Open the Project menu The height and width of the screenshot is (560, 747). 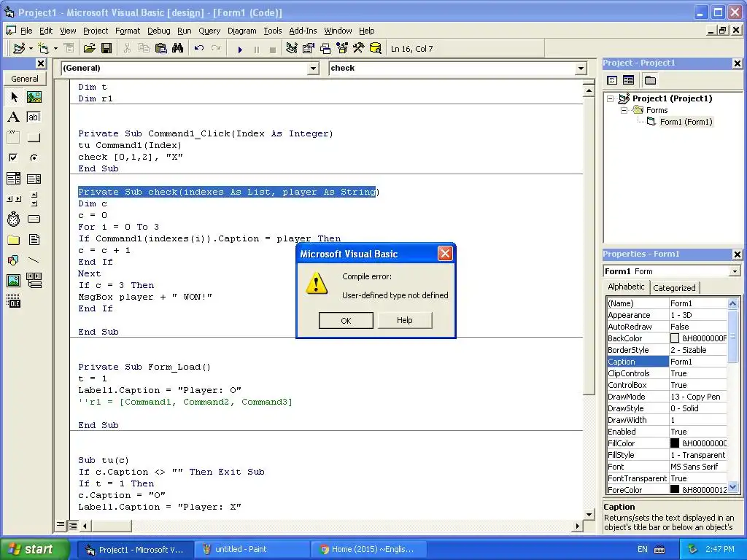(x=96, y=31)
